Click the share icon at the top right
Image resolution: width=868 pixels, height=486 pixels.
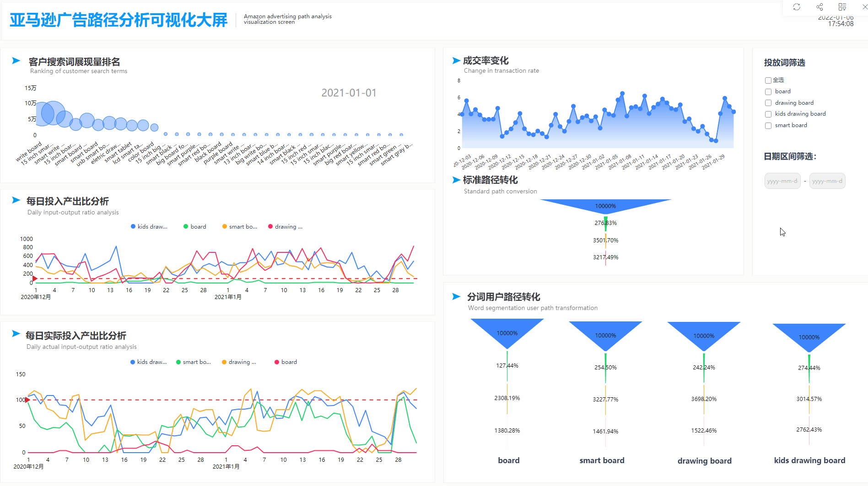coord(819,7)
